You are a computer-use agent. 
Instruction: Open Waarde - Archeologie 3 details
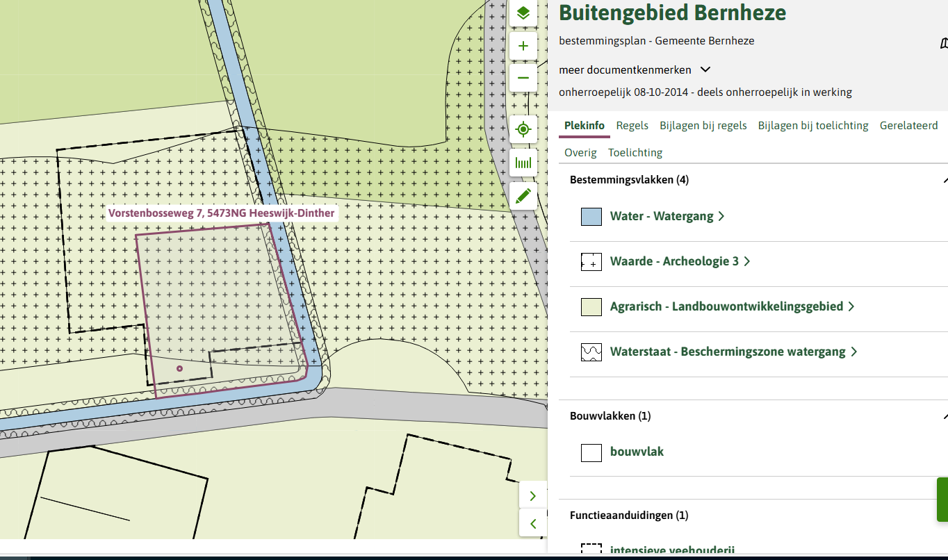tap(680, 261)
